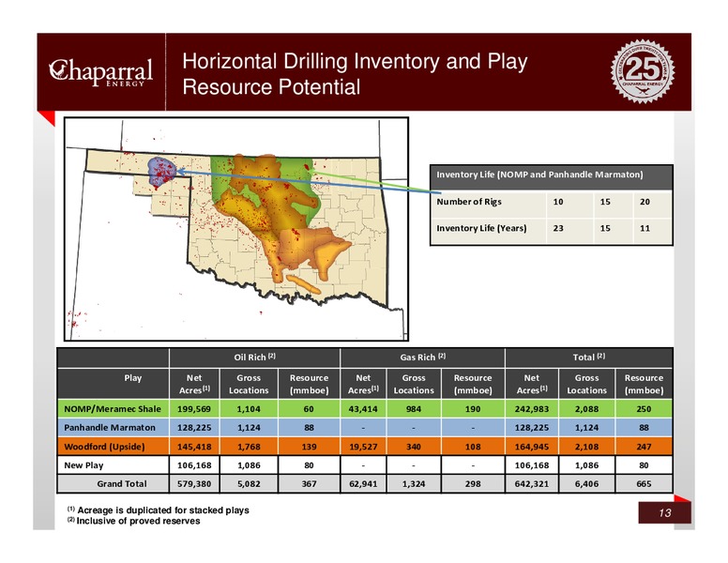Click the Woodford total net acres cell 164,945
The width and height of the screenshot is (728, 563).
click(x=532, y=447)
